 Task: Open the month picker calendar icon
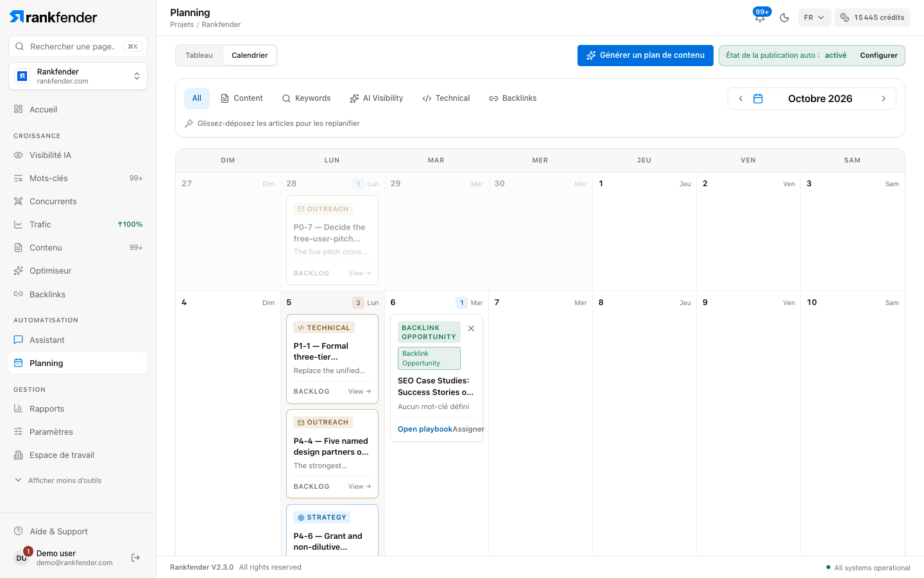758,98
